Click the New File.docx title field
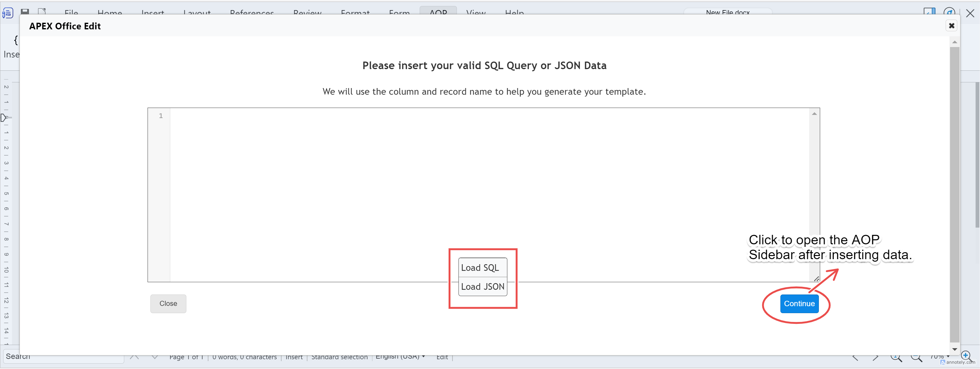This screenshot has width=980, height=369. (727, 12)
